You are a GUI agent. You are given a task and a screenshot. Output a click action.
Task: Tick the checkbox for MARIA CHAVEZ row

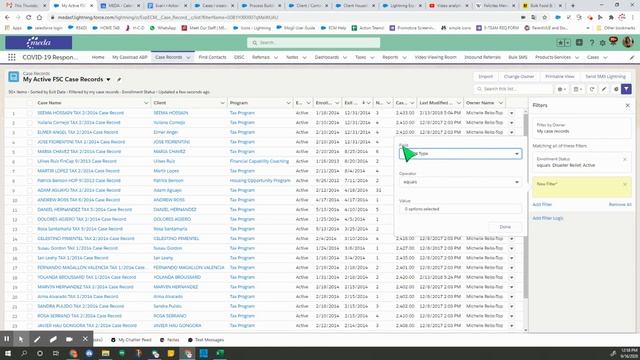(x=29, y=152)
